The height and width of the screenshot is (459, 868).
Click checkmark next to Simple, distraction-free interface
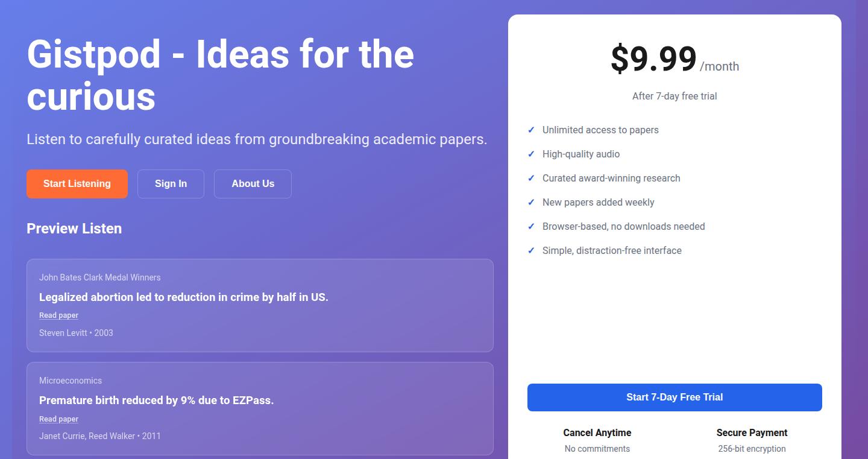531,250
